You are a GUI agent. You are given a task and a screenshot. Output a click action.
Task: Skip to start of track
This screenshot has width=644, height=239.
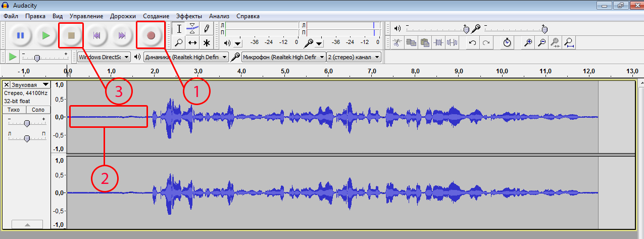96,35
